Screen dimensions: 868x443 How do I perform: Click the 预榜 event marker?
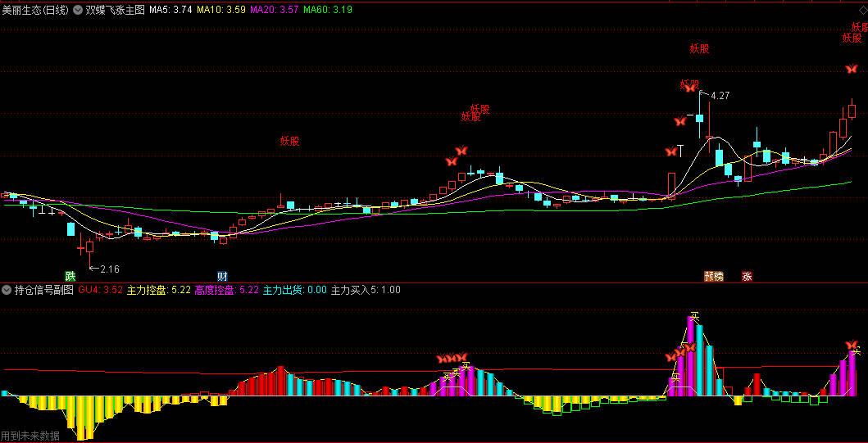coord(714,276)
